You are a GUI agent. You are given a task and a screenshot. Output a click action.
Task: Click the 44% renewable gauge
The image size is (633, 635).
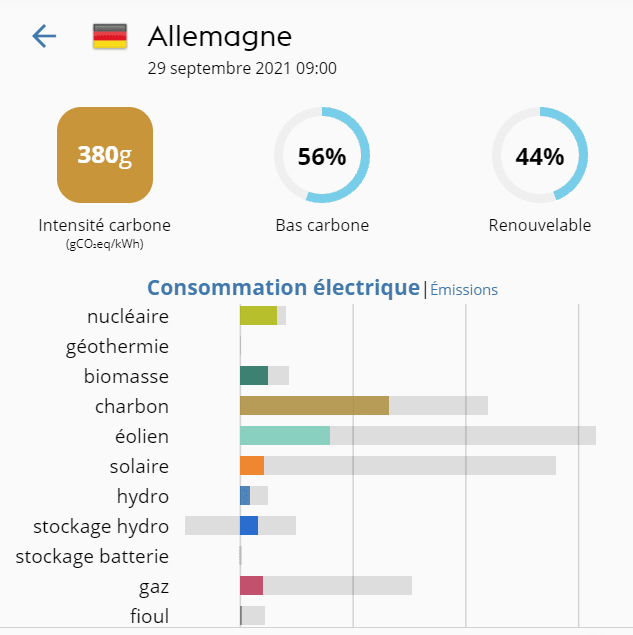pyautogui.click(x=539, y=156)
